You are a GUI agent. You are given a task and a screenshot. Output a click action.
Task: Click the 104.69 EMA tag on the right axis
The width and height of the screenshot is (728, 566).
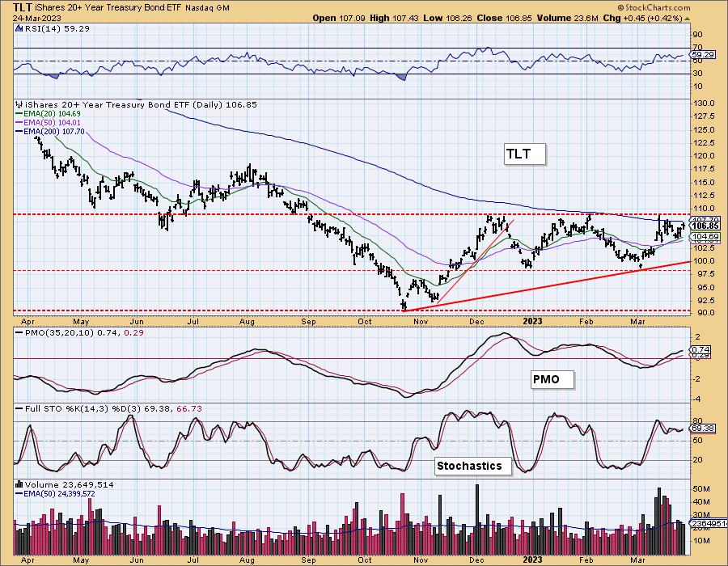pyautogui.click(x=705, y=237)
